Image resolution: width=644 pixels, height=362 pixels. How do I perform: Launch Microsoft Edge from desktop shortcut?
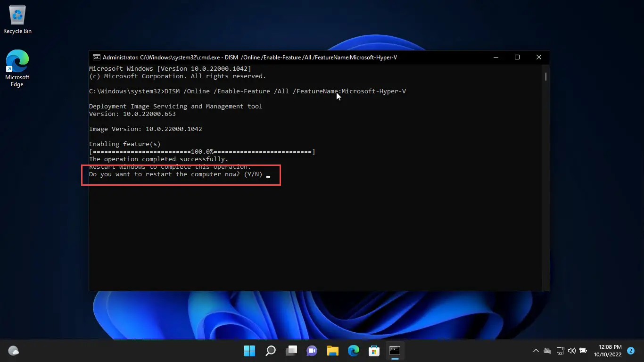[17, 68]
